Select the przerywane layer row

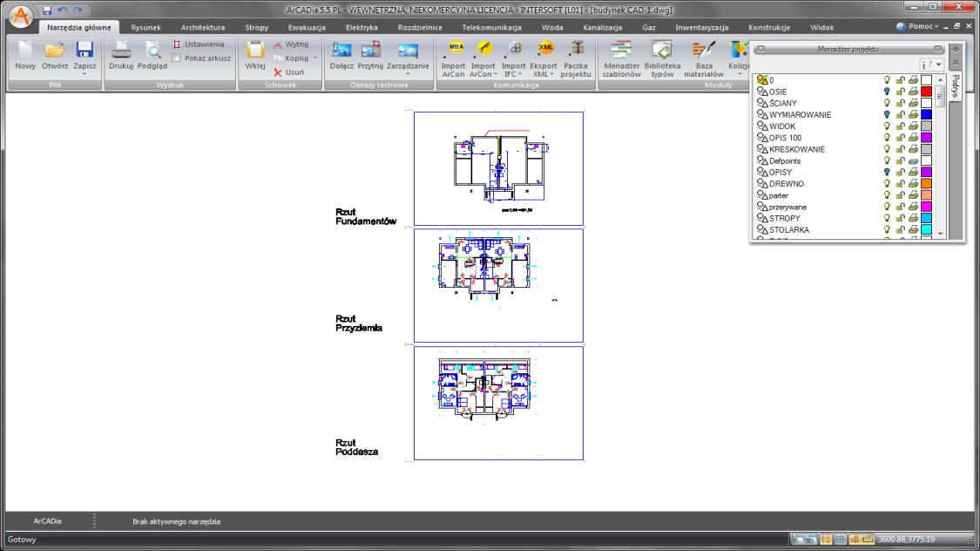click(x=844, y=207)
